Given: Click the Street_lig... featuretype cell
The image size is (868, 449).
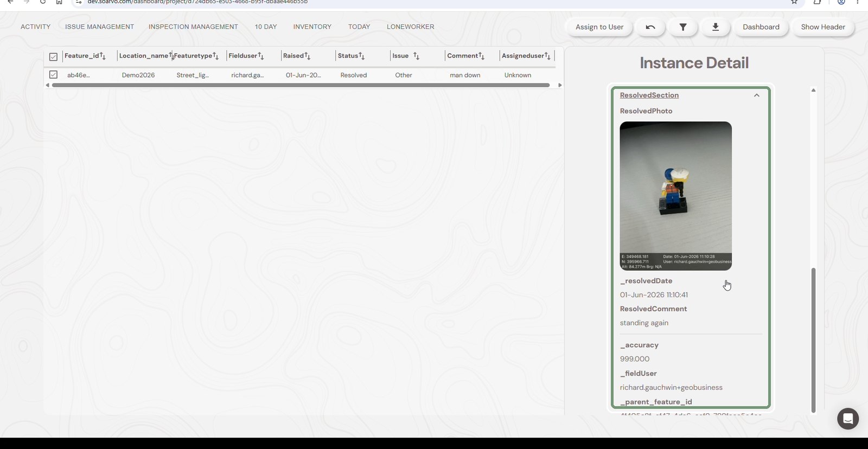Looking at the screenshot, I should click(x=193, y=75).
